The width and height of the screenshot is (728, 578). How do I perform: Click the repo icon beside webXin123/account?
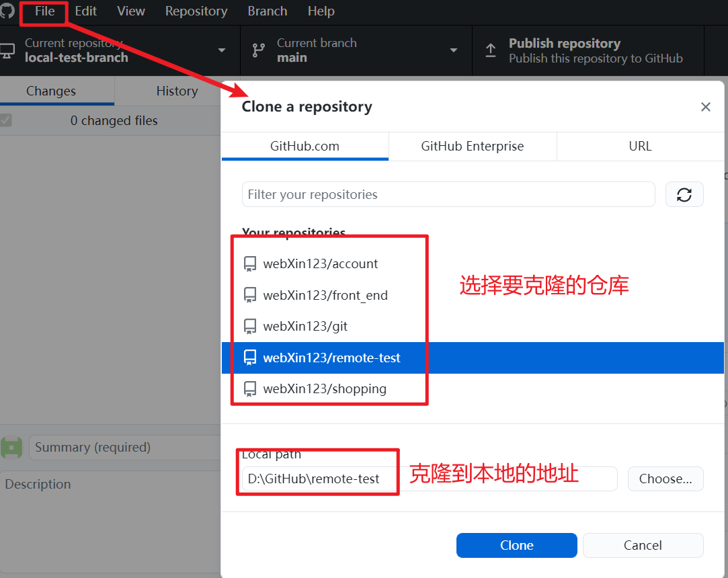click(250, 264)
